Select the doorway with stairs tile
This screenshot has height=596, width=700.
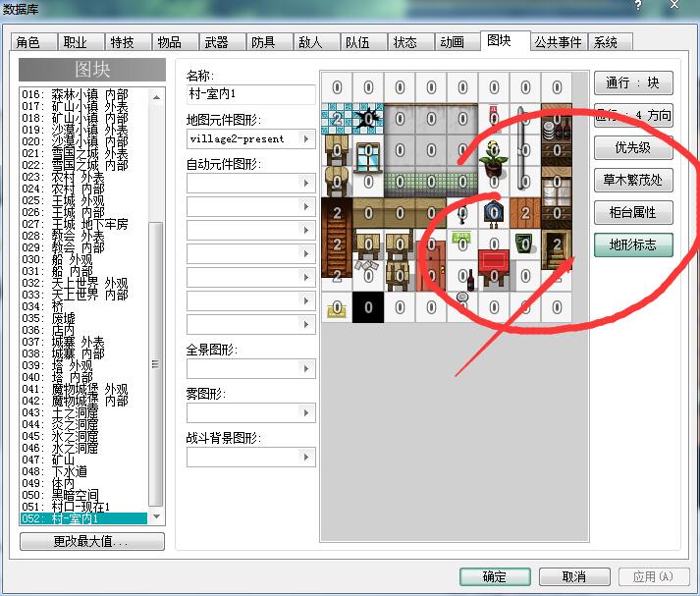click(557, 248)
